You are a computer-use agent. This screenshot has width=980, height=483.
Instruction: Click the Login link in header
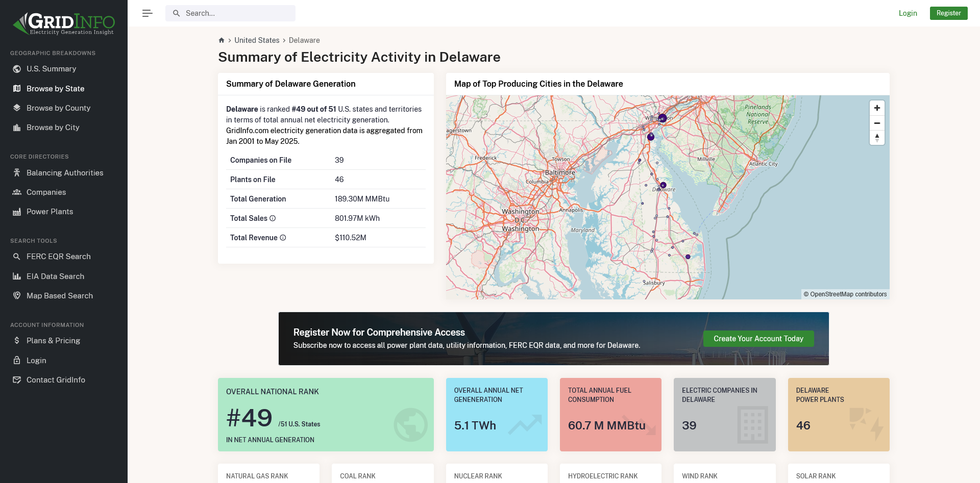coord(908,13)
